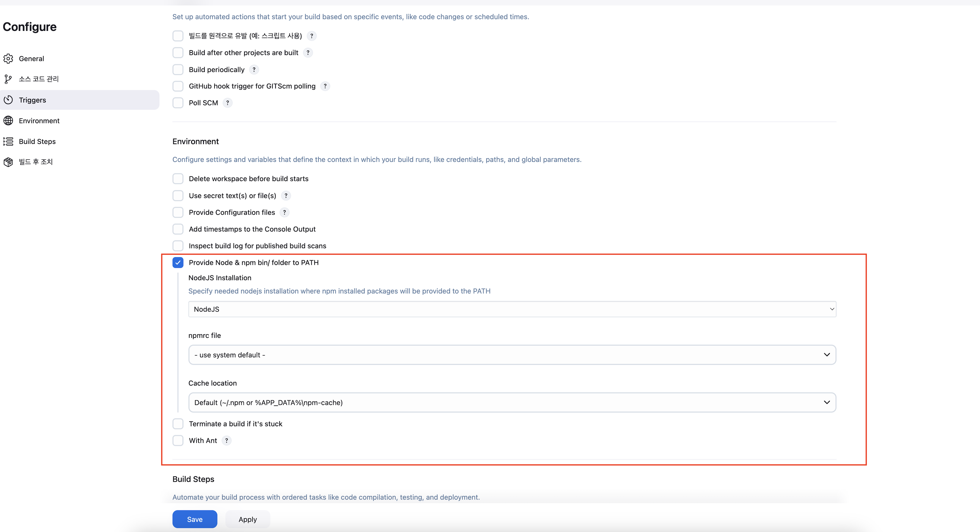
Task: Enable Terminate a build if it's stuck
Action: coord(178,424)
